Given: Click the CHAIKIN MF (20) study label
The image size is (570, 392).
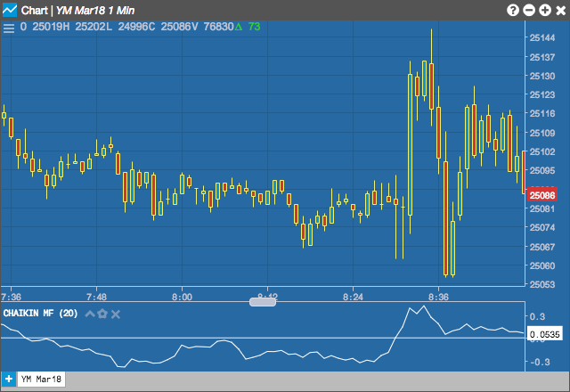Looking at the screenshot, I should (x=40, y=314).
